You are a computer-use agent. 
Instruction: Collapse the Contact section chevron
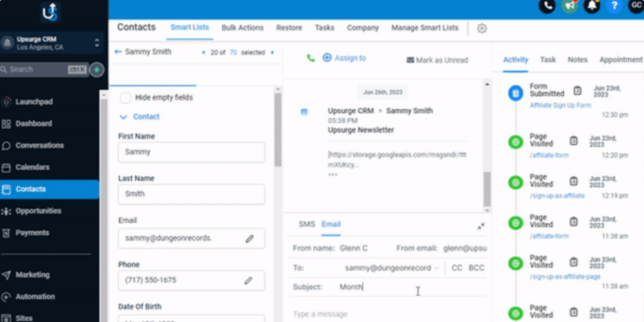point(123,117)
